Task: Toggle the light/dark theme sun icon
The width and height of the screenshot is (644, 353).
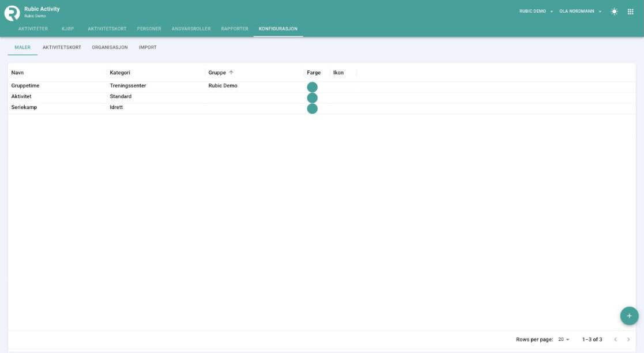Action: [x=614, y=12]
